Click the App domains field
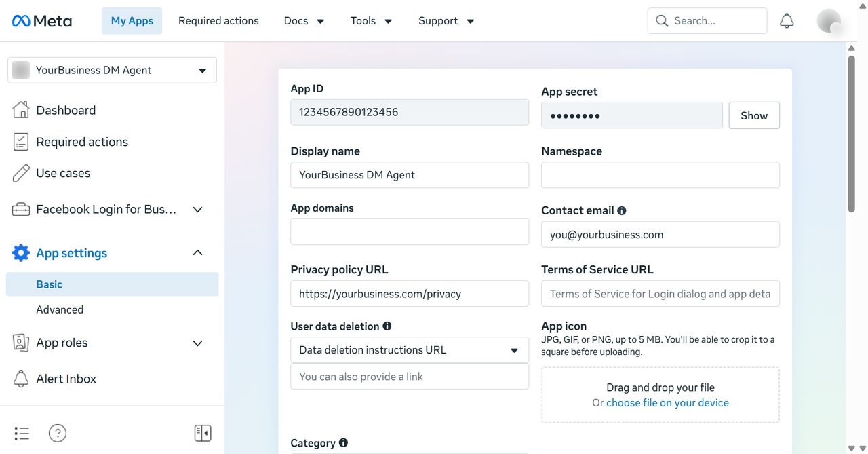868x454 pixels. coord(410,231)
